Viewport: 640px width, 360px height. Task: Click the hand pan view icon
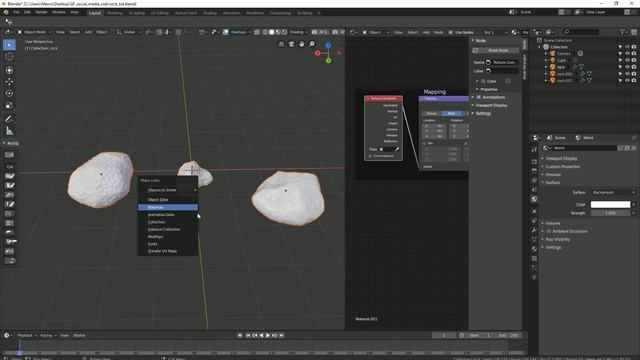pyautogui.click(x=302, y=44)
